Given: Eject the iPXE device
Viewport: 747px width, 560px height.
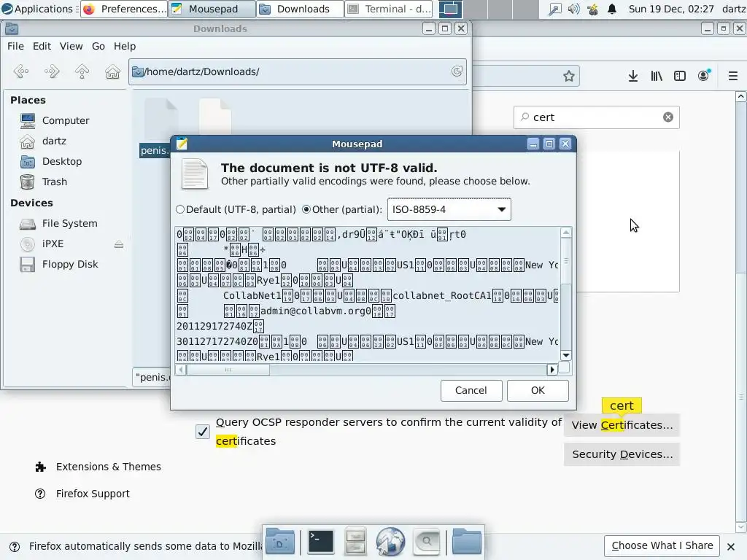Looking at the screenshot, I should (x=119, y=244).
